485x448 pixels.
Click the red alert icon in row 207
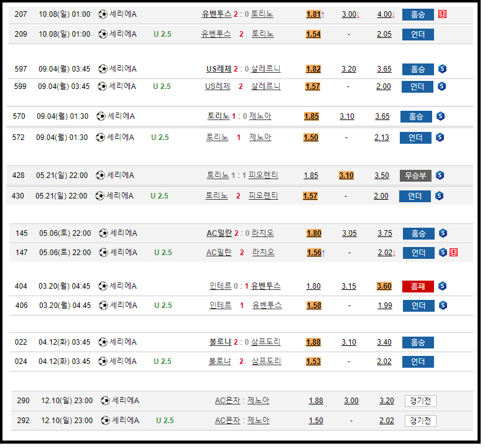click(442, 14)
